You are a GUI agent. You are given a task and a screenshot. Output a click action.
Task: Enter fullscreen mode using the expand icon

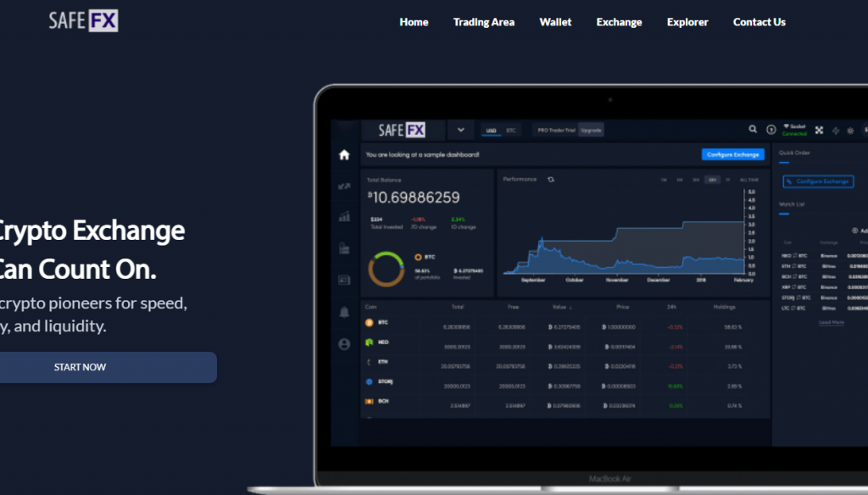[818, 129]
